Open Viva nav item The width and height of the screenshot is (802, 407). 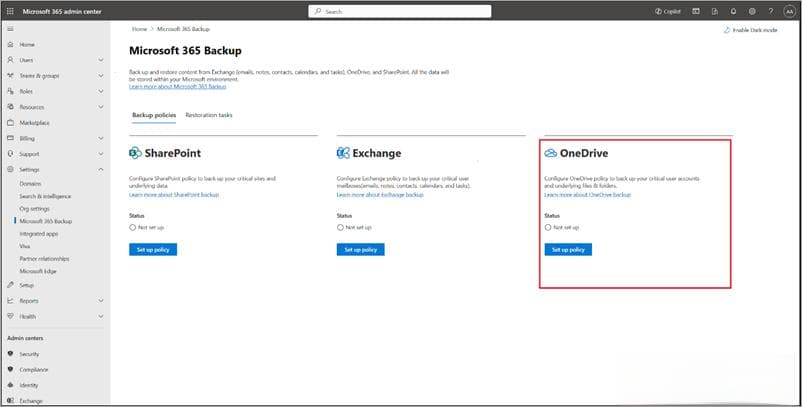[25, 246]
